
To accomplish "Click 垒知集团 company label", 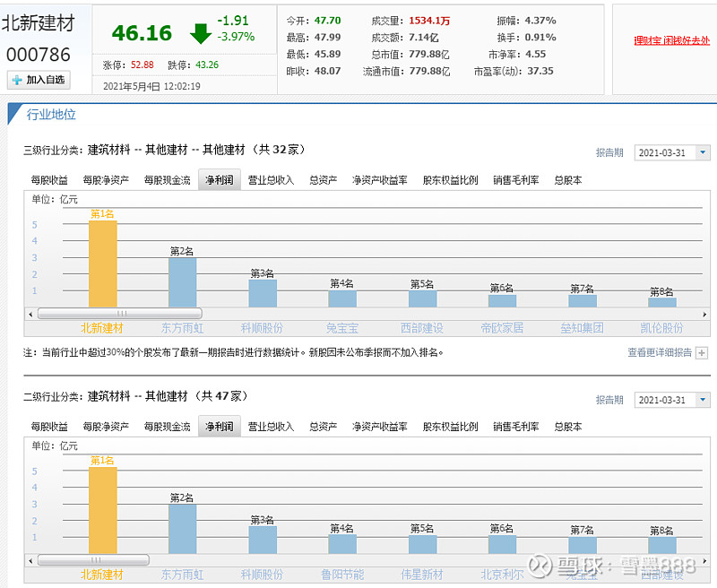I will [582, 328].
